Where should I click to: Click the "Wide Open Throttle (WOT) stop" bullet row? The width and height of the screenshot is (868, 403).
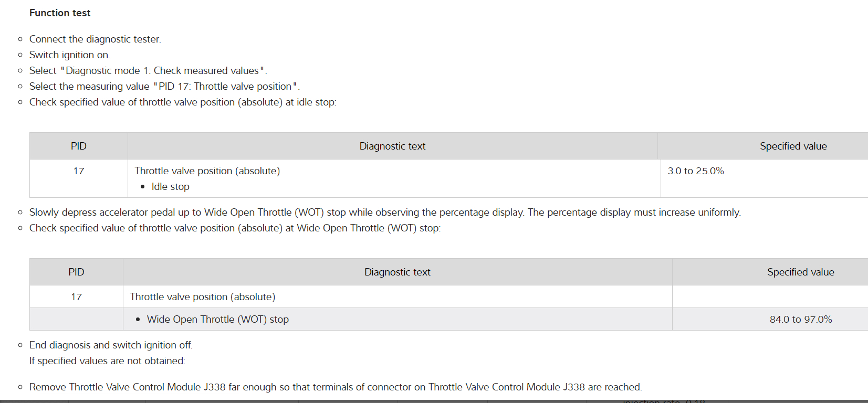(217, 320)
